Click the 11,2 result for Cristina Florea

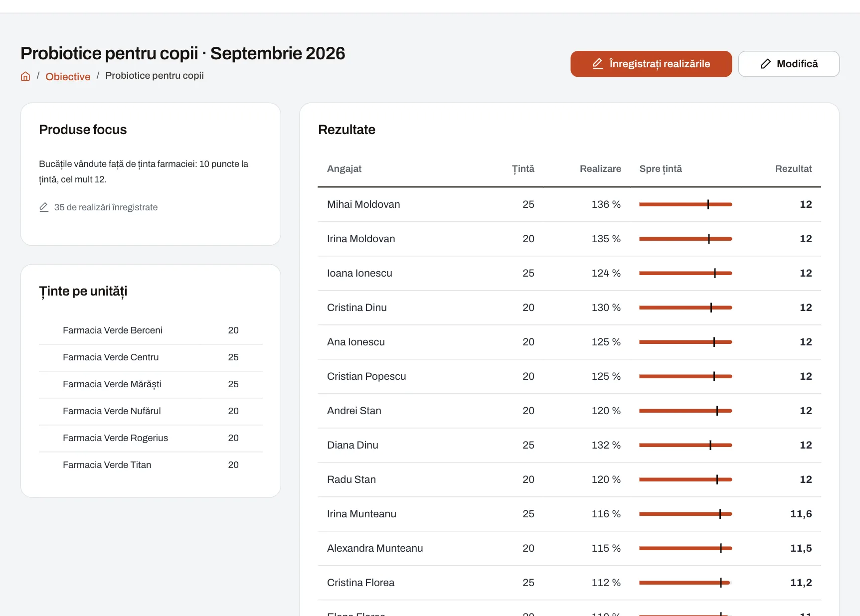(x=801, y=583)
